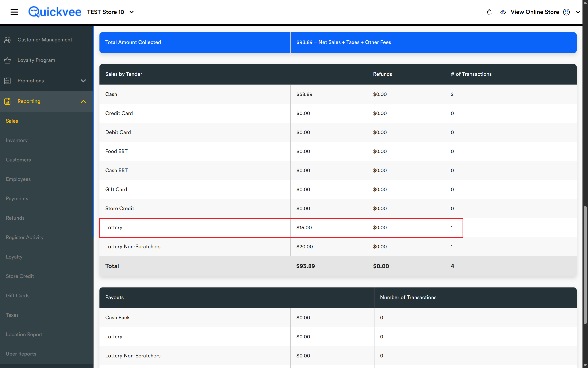Click the Loyalty Program crown icon
The height and width of the screenshot is (368, 588).
click(8, 60)
